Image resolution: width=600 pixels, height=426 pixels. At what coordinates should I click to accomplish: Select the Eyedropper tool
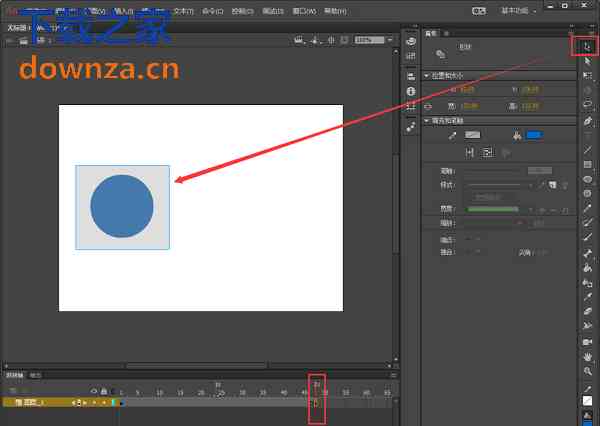pyautogui.click(x=587, y=297)
